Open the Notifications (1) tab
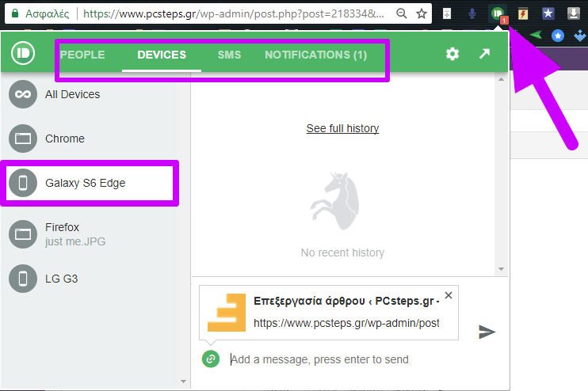This screenshot has height=391, width=588. pyautogui.click(x=315, y=55)
